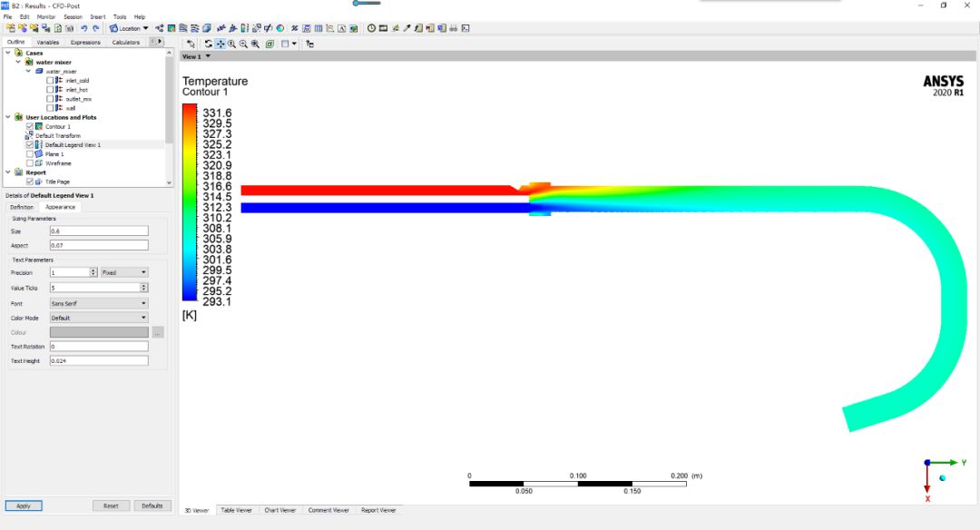The width and height of the screenshot is (980, 530).
Task: Click the Vector plot toolbar icon
Action: (x=160, y=28)
